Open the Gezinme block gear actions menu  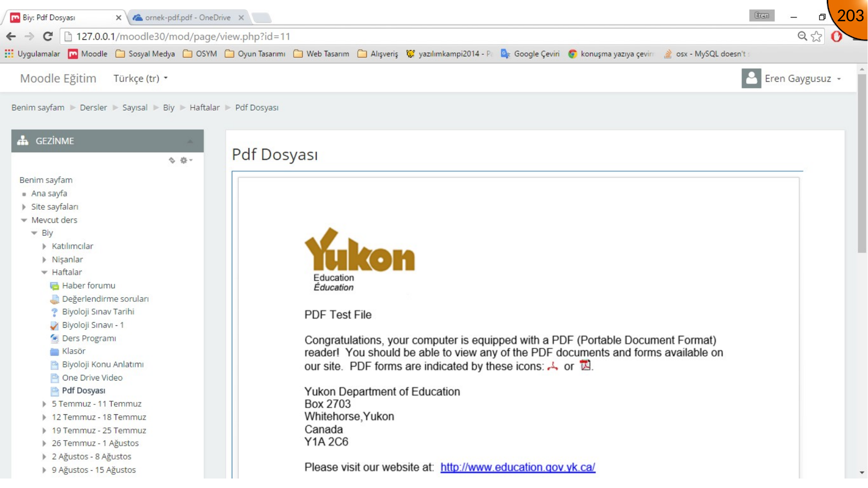[x=186, y=160]
